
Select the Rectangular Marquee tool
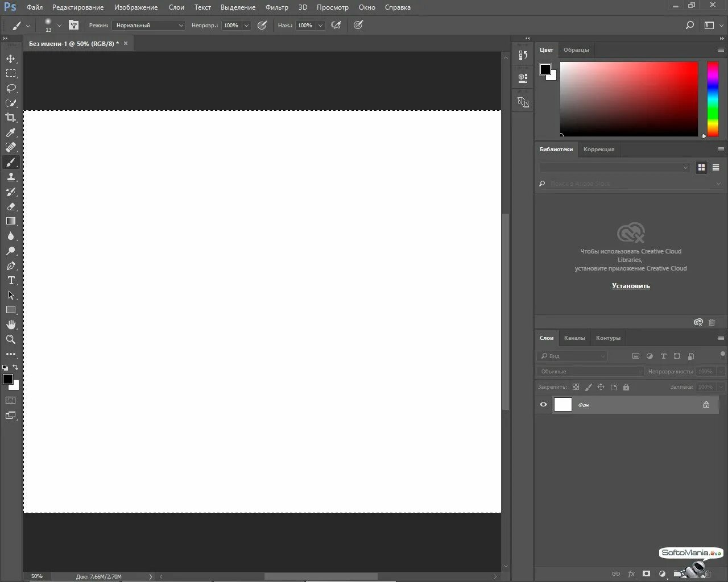tap(11, 73)
